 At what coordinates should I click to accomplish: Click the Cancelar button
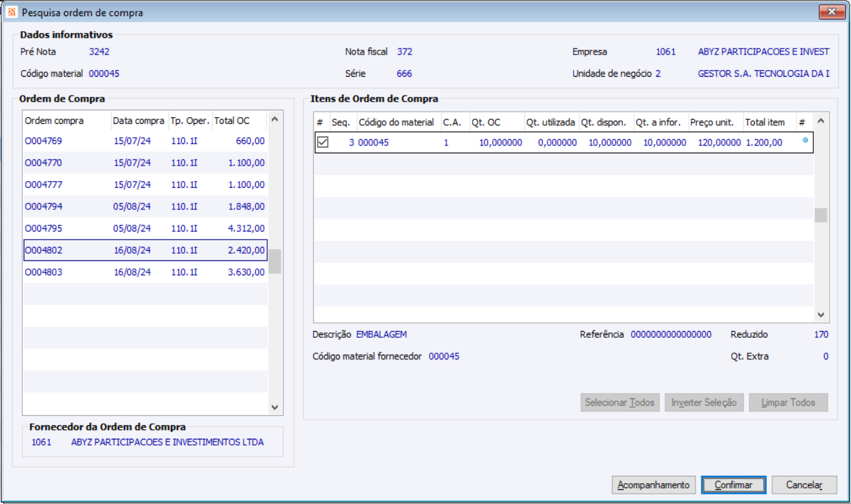(x=804, y=484)
